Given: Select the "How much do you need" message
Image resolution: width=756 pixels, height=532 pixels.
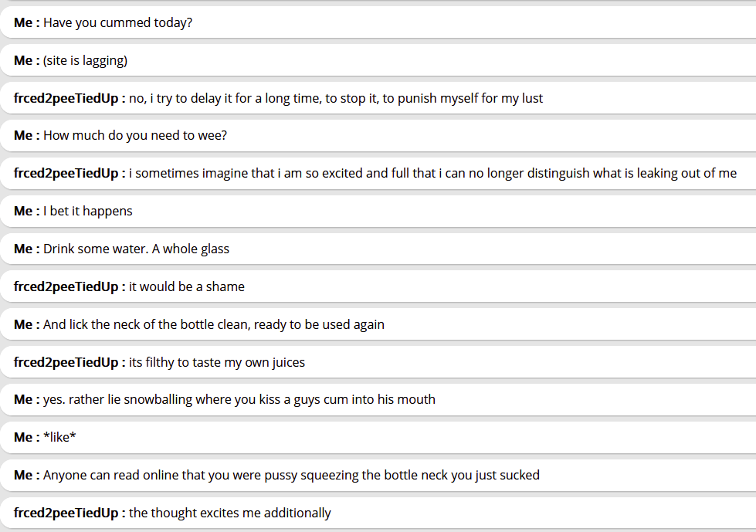Looking at the screenshot, I should 135,136.
